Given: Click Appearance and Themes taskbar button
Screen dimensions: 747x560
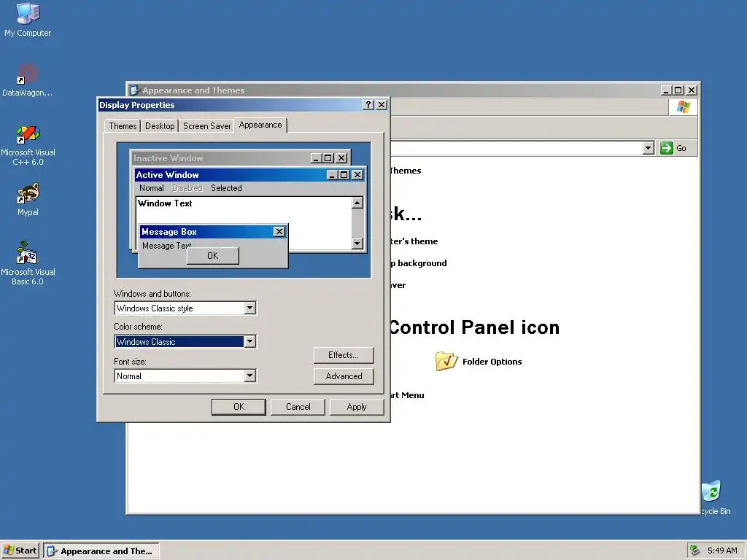Looking at the screenshot, I should click(101, 551).
